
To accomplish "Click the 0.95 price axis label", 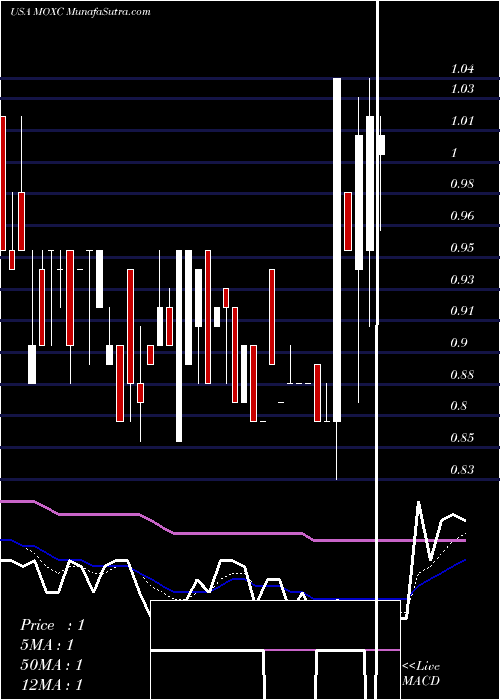I will point(462,248).
